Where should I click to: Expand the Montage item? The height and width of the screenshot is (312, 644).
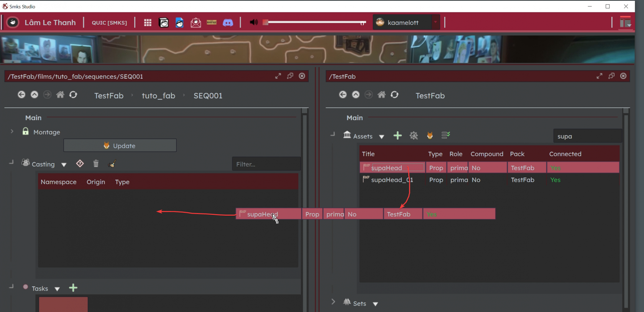tap(12, 131)
